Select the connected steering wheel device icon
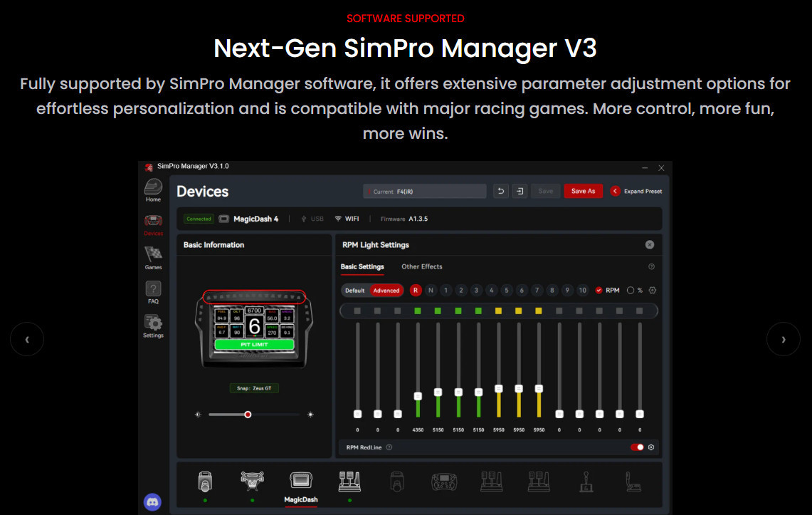The height and width of the screenshot is (515, 812). pyautogui.click(x=252, y=481)
